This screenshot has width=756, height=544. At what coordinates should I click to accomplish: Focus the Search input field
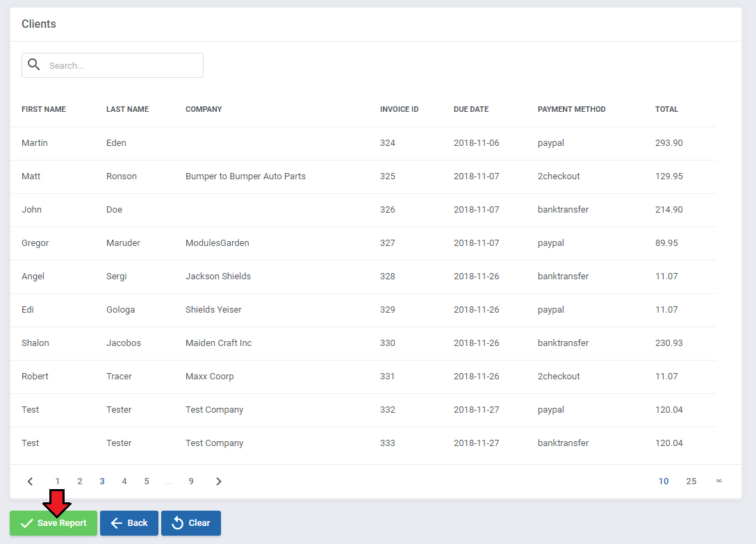coord(113,65)
